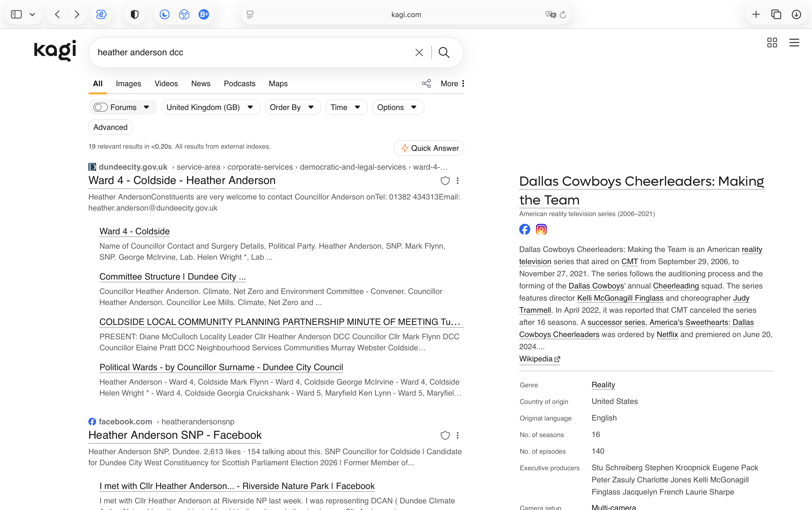This screenshot has height=510, width=812.
Task: Open more options for Ward 4 result
Action: [458, 181]
